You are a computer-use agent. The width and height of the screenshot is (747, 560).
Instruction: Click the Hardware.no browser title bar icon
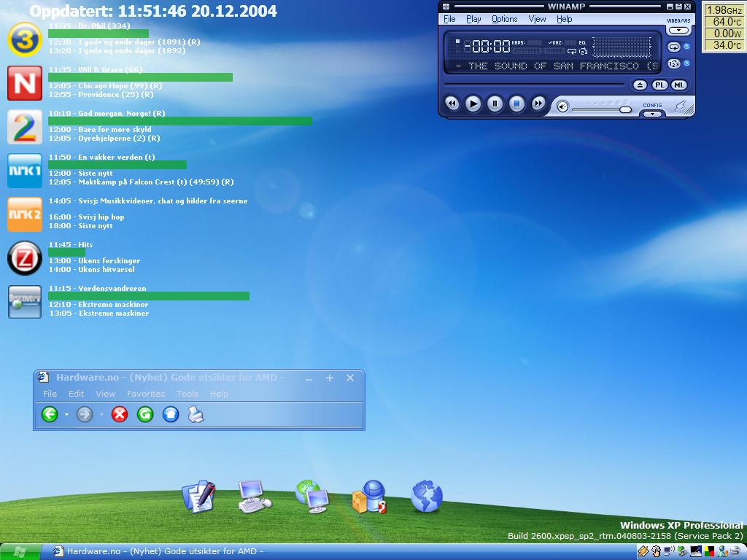43,377
